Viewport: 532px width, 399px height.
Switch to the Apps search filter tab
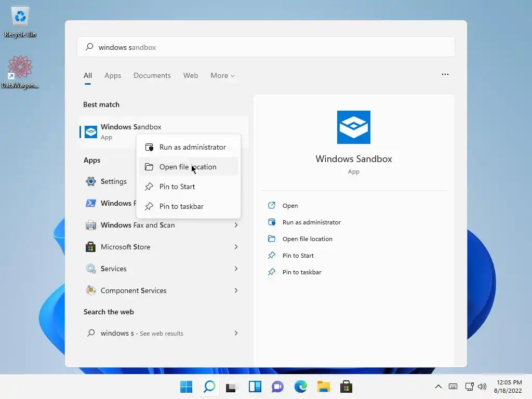113,75
